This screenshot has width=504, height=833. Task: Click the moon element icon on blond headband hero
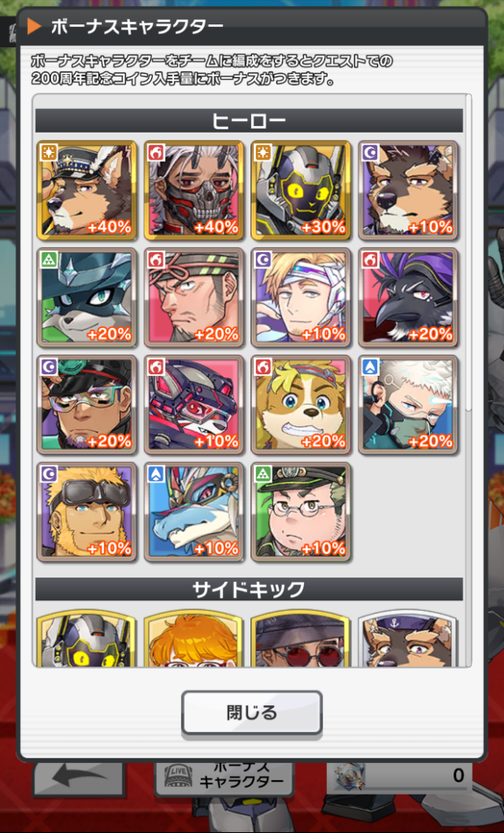pos(263,259)
